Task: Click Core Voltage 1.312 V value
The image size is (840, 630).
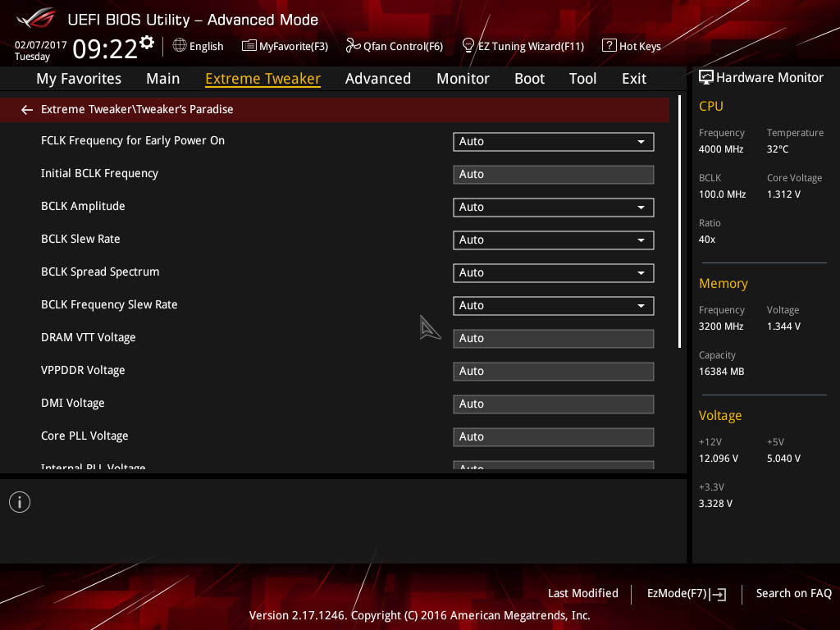Action: (x=783, y=194)
